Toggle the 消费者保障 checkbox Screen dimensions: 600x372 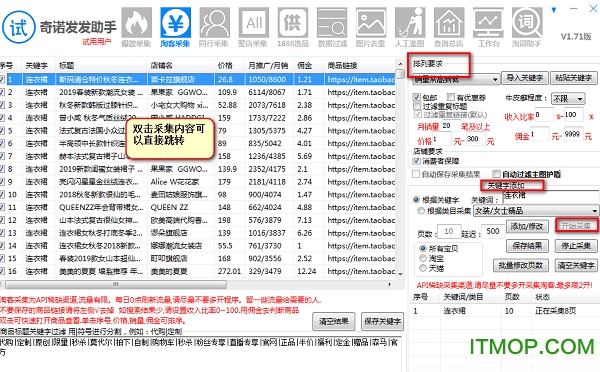point(417,161)
